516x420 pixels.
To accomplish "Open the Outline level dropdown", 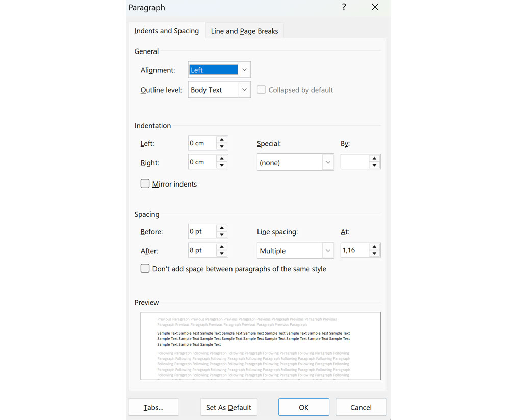I will tap(244, 89).
